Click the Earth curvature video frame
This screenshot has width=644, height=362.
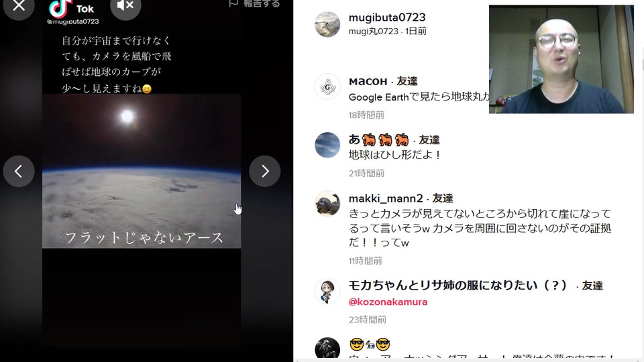click(142, 171)
